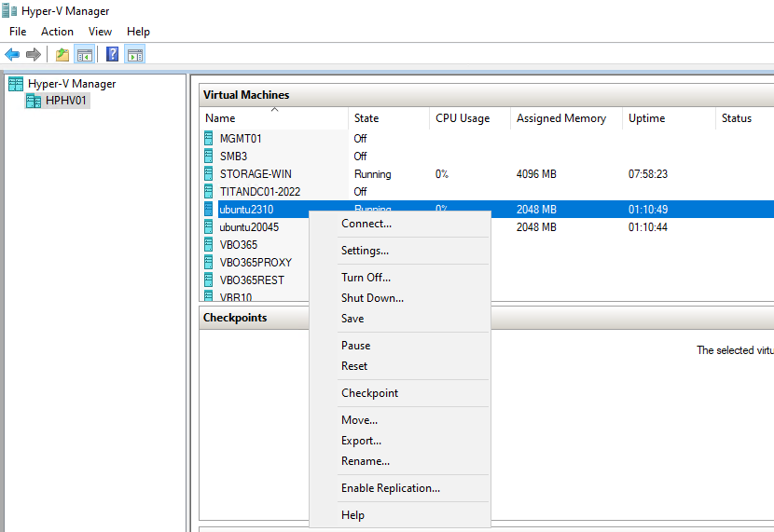
Task: Sort by the State column header
Action: coord(389,118)
